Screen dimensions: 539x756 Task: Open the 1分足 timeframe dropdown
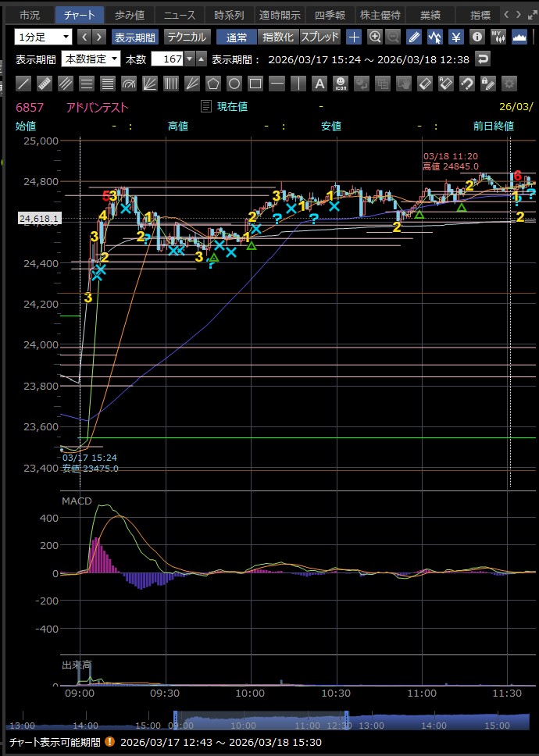[x=44, y=37]
